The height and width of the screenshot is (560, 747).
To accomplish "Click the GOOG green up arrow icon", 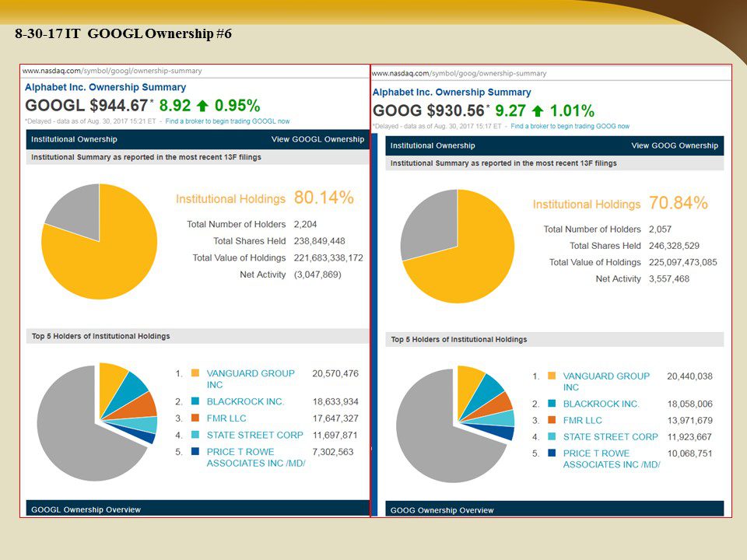I will [538, 111].
